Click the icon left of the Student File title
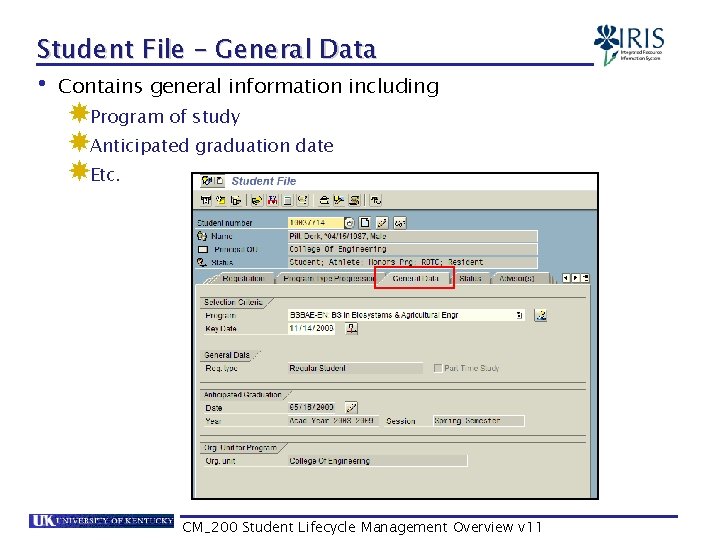Screen dimensions: 720x540 [x=212, y=181]
